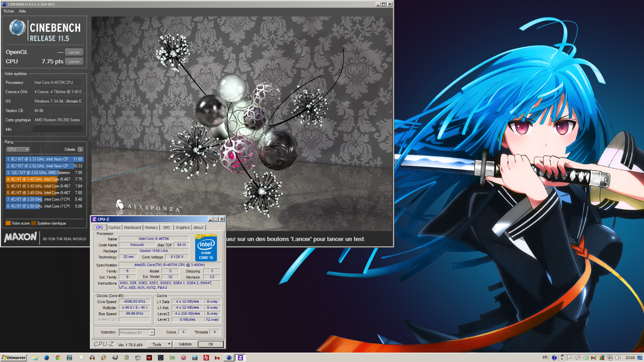Click the processor Name field i5 4670K
This screenshot has width=644, height=362.
pos(154,238)
